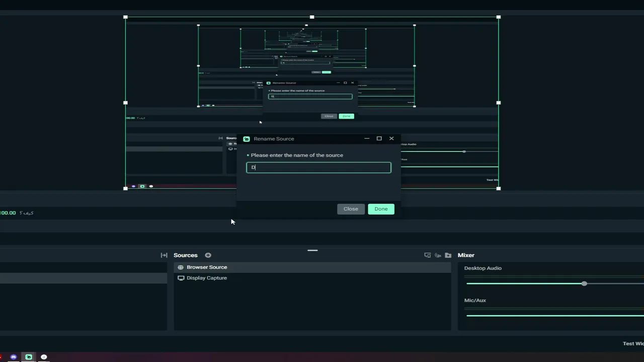The height and width of the screenshot is (362, 644).
Task: Click the add folder icon in Sources header
Action: [448, 255]
